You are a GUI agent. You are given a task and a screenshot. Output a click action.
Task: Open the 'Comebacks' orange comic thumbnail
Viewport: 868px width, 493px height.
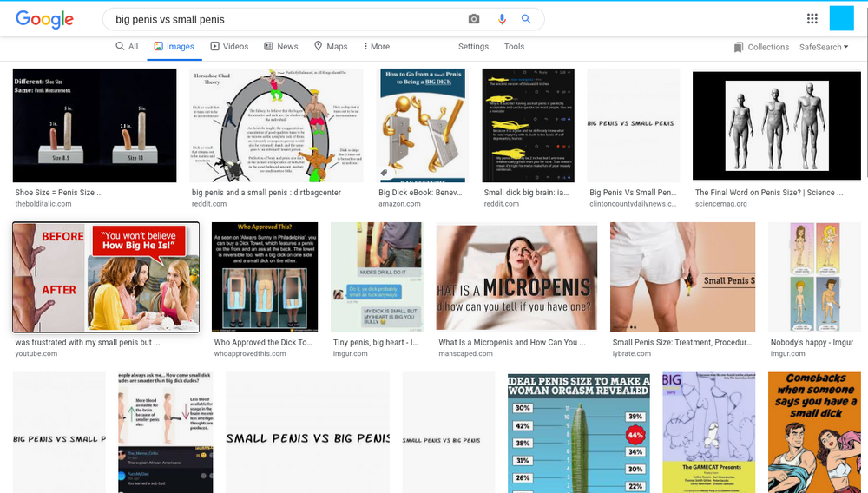[x=814, y=433]
